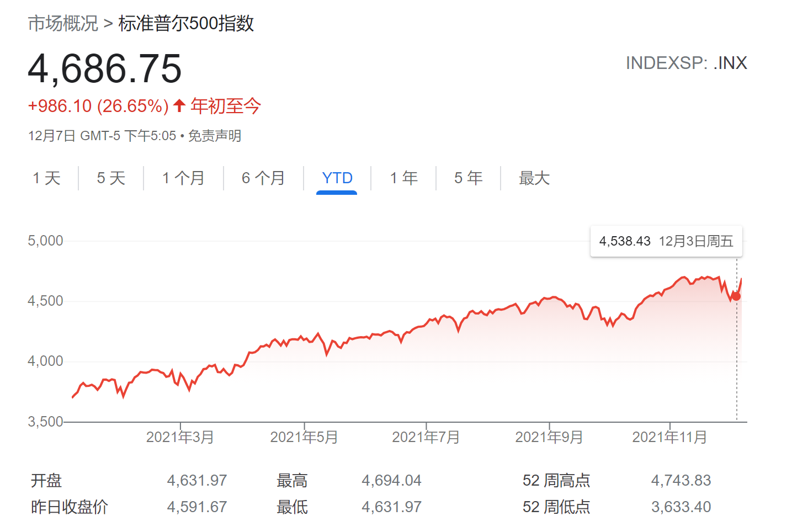Screen dimensions: 792x532
Task: Click the 52 周高点 value 4,743.83
Action: click(x=681, y=480)
